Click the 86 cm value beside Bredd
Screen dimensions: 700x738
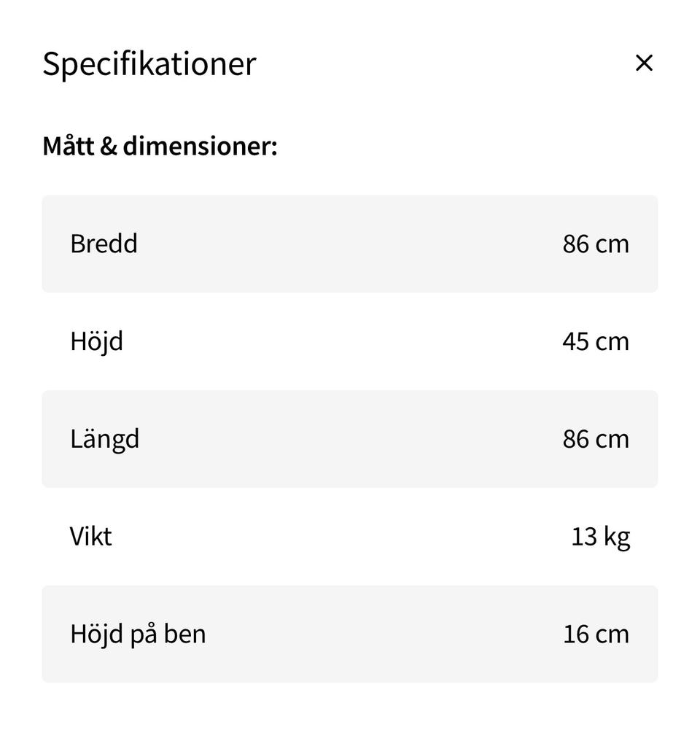click(595, 244)
